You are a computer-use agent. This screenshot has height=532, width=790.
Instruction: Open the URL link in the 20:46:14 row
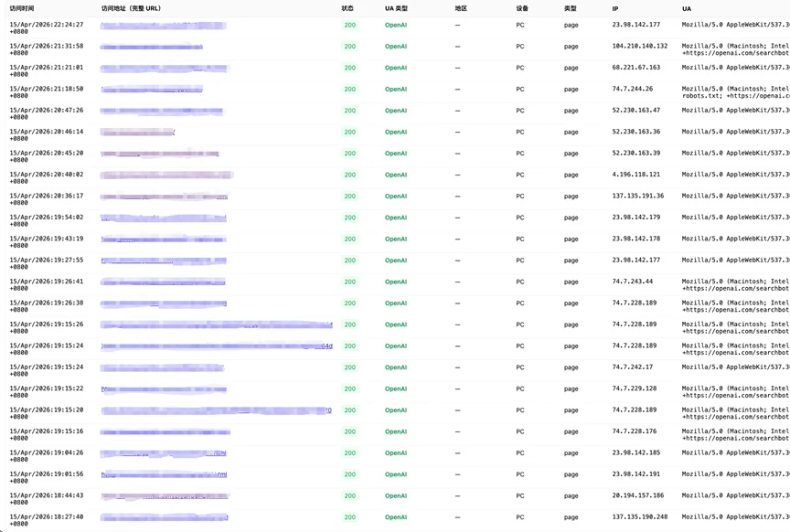point(137,132)
